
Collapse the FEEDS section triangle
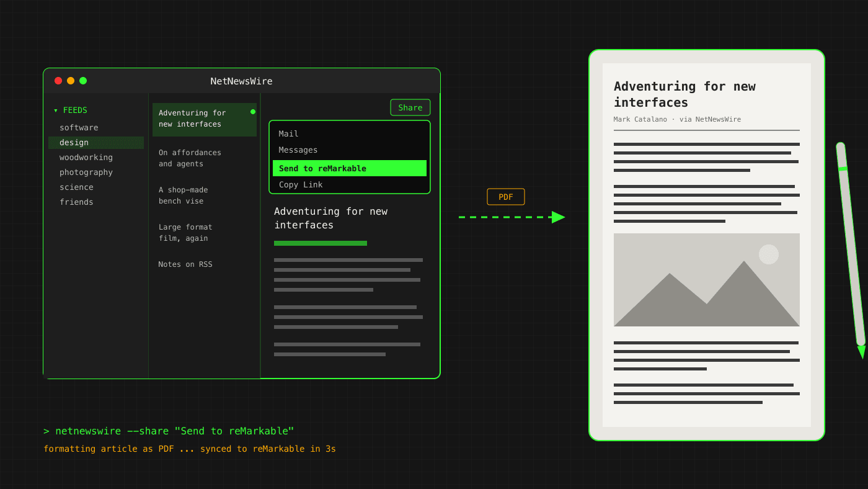55,110
